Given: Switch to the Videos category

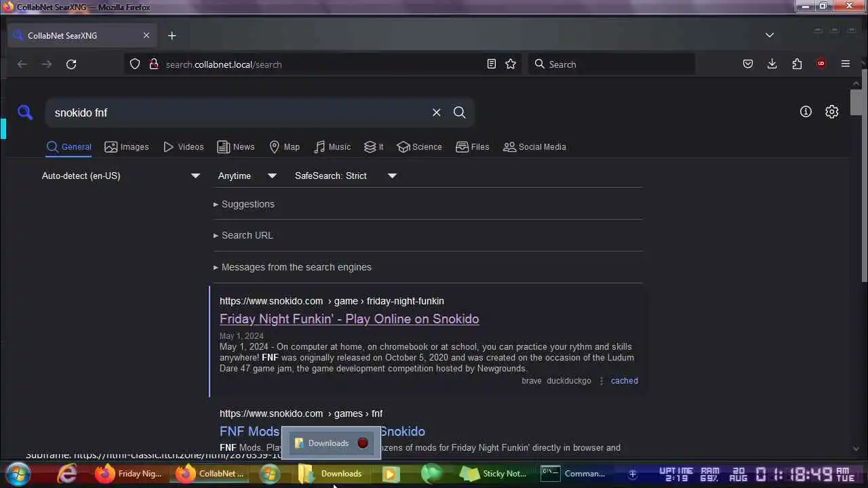Looking at the screenshot, I should [183, 147].
